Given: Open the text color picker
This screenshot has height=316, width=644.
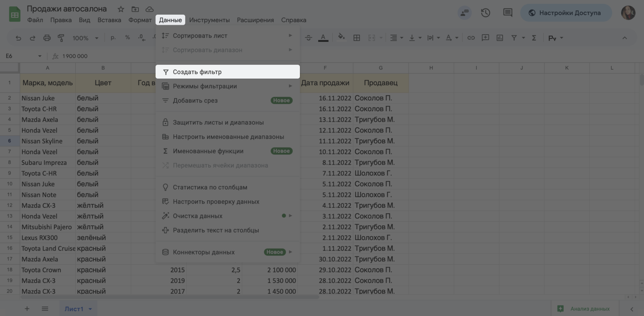Looking at the screenshot, I should (x=323, y=38).
